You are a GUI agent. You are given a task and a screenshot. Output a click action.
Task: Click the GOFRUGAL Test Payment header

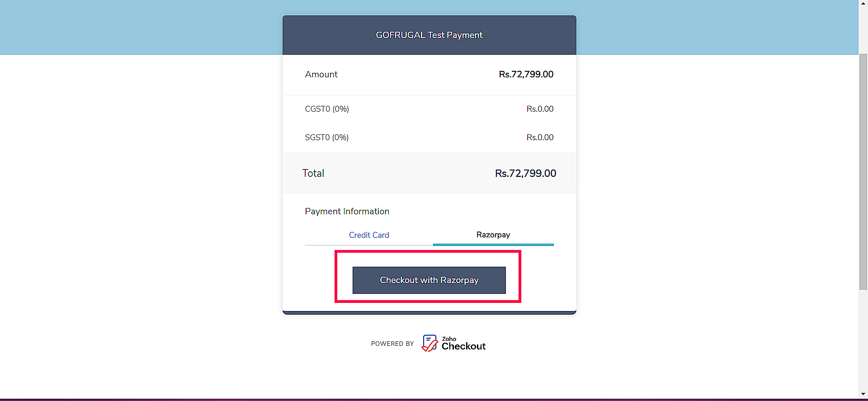pos(429,35)
